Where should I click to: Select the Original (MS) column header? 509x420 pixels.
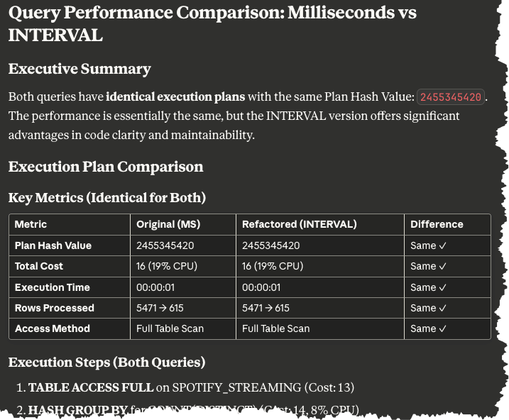168,224
